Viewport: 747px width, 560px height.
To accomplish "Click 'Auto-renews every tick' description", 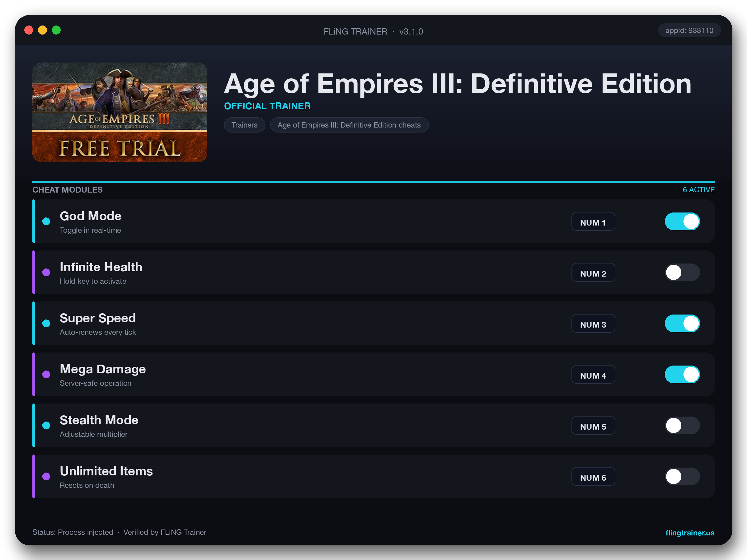I will pos(98,332).
